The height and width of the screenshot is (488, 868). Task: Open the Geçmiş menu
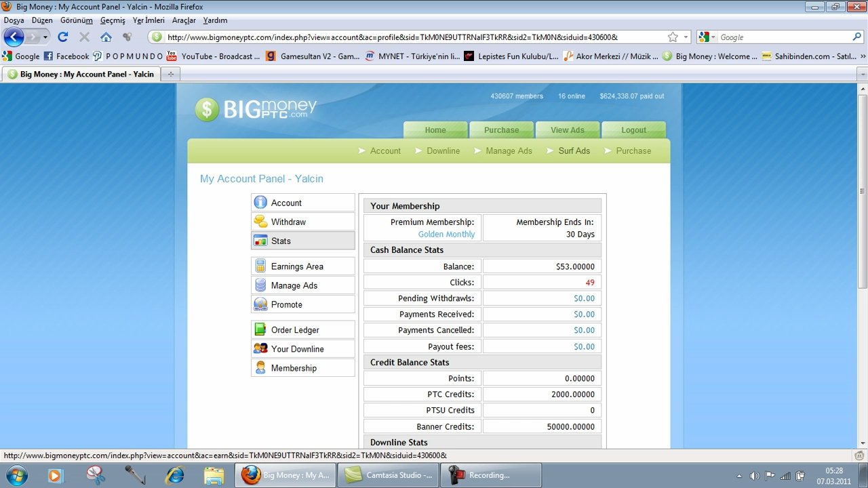113,20
